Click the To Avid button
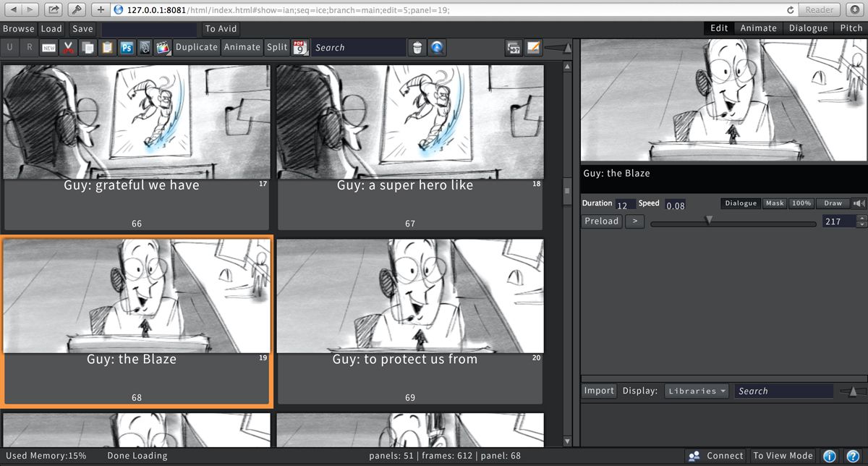868x466 pixels. 221,29
